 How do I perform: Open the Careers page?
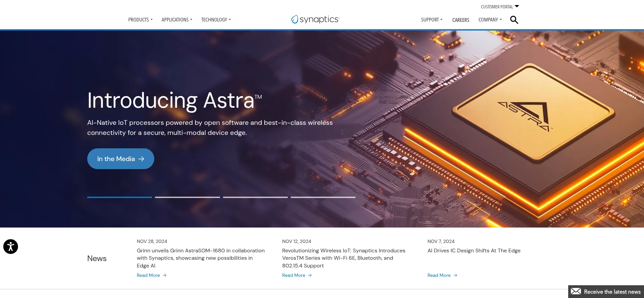461,20
